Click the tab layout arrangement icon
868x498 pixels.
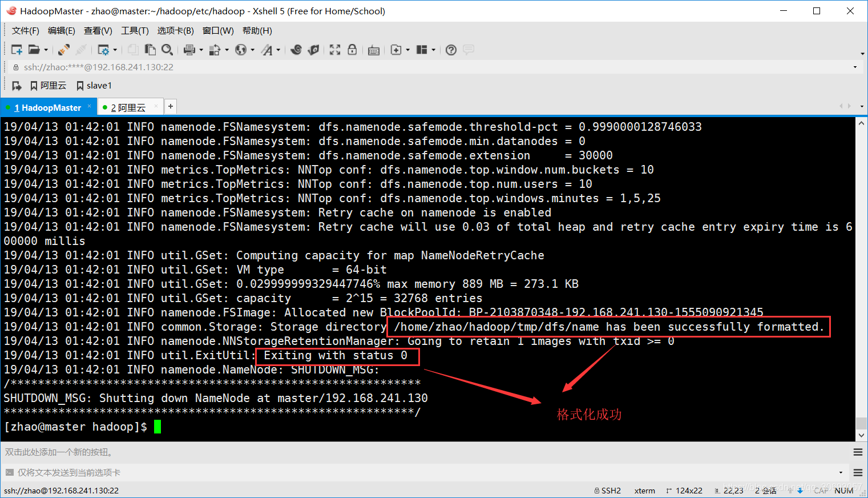tap(422, 50)
